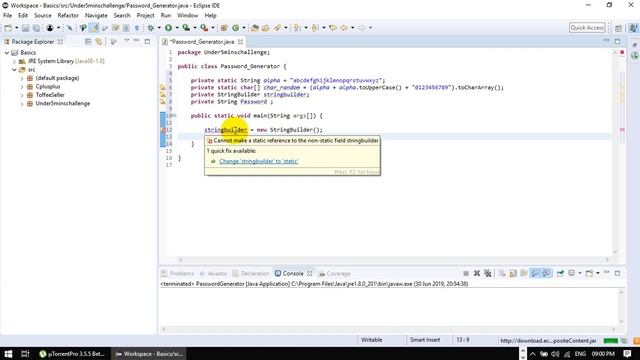
Task: Open Package Explorer View Menu dropdown
Action: pyautogui.click(x=127, y=41)
